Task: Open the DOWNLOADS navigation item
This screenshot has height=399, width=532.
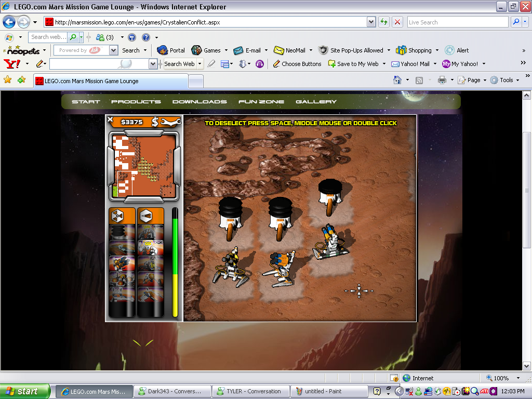Action: coord(199,101)
